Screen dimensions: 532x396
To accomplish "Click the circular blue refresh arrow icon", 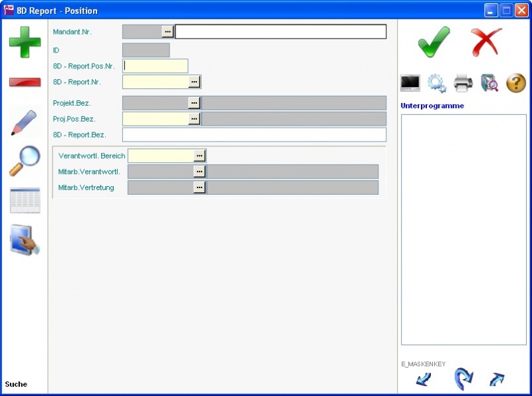I will (463, 379).
